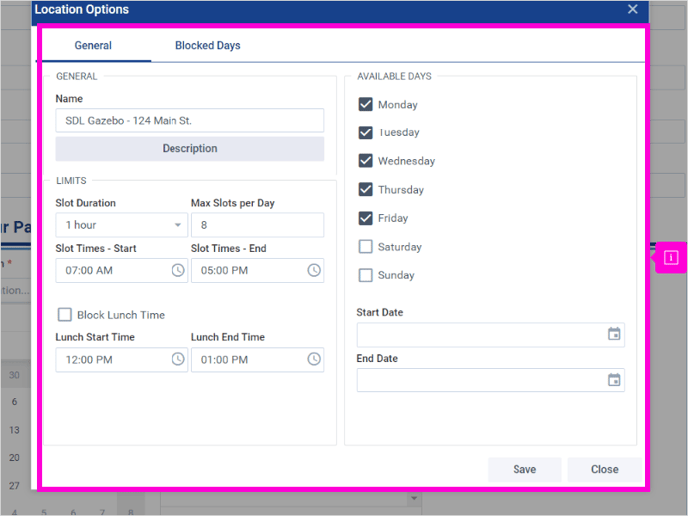Viewport: 688px width, 516px height.
Task: Open clock picker for Slot Times End
Action: tap(314, 270)
